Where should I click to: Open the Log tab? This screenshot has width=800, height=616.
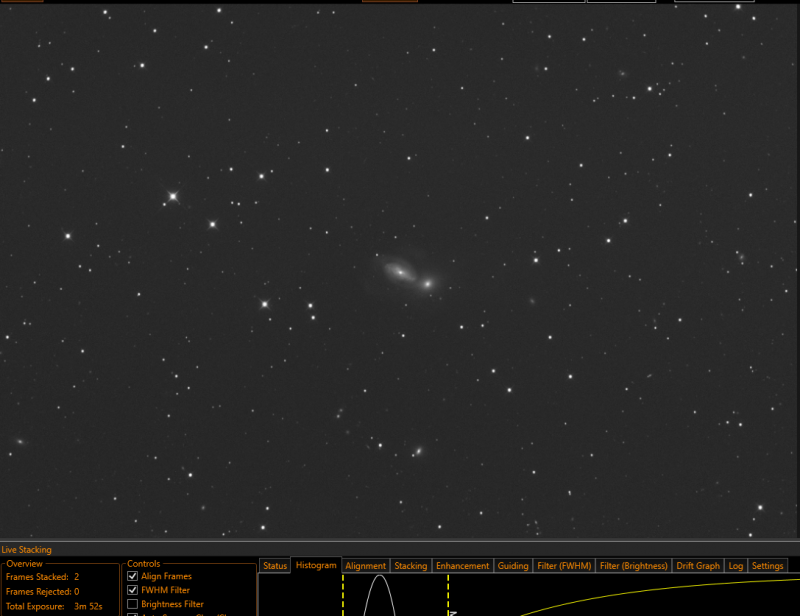point(735,565)
